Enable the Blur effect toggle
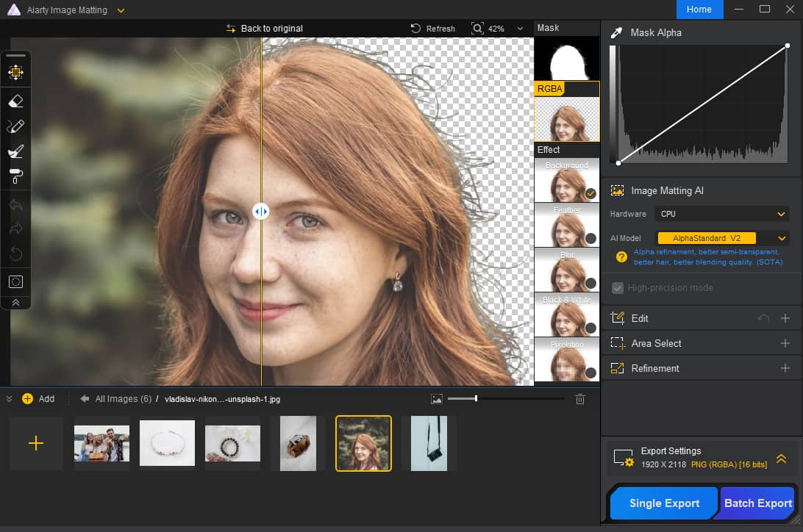This screenshot has height=532, width=803. pos(590,283)
